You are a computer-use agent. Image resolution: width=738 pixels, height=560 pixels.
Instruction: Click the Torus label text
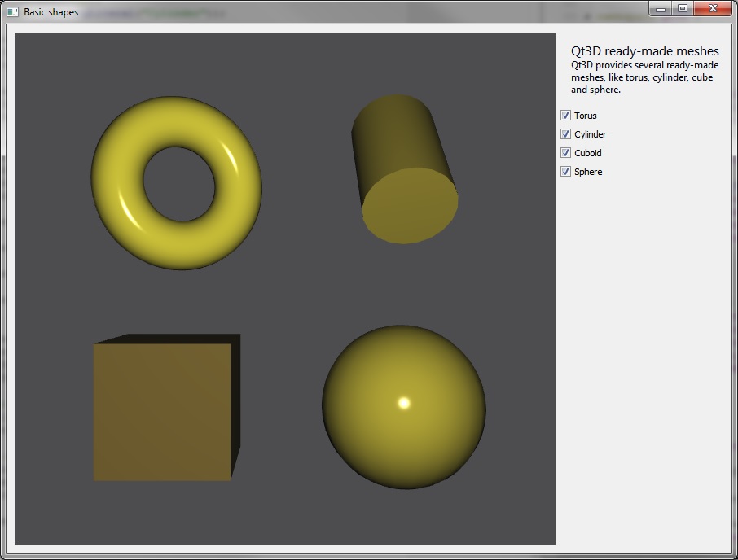(x=586, y=115)
